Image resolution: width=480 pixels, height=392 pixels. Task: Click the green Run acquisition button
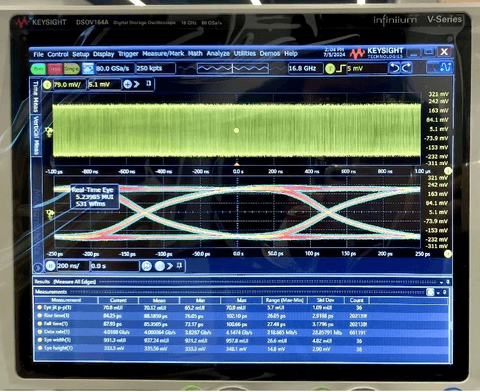38,69
